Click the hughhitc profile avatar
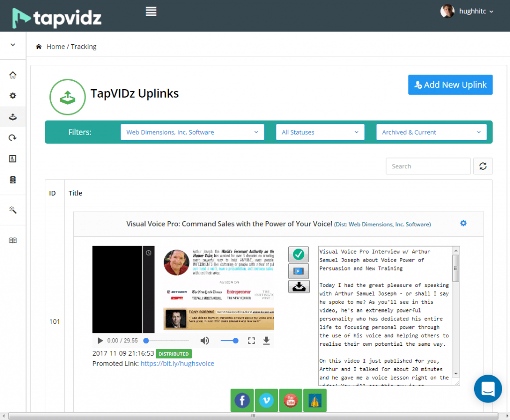Viewport: 510px width, 420px height. (x=447, y=11)
